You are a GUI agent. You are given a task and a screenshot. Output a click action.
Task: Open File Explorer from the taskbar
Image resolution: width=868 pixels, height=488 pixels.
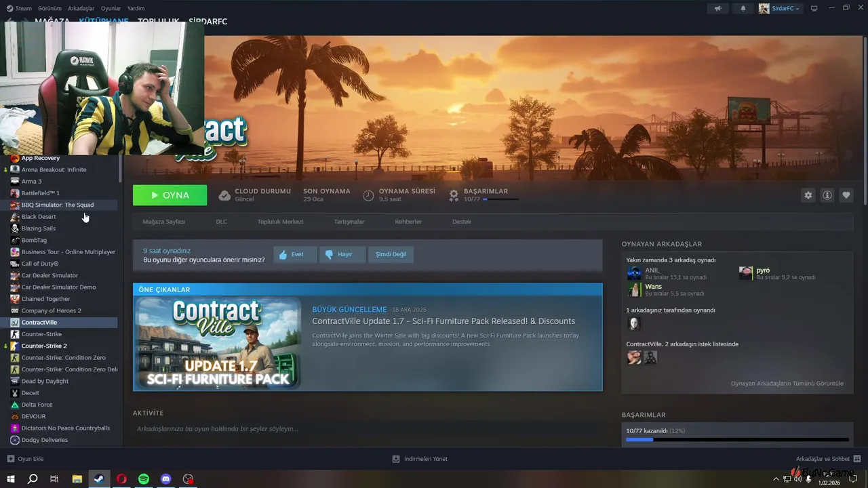pos(77,479)
